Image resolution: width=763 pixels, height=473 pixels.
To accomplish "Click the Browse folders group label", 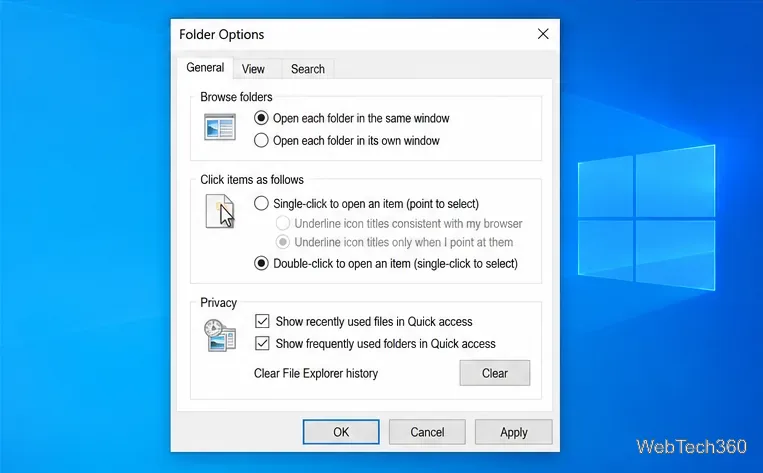I will point(236,97).
